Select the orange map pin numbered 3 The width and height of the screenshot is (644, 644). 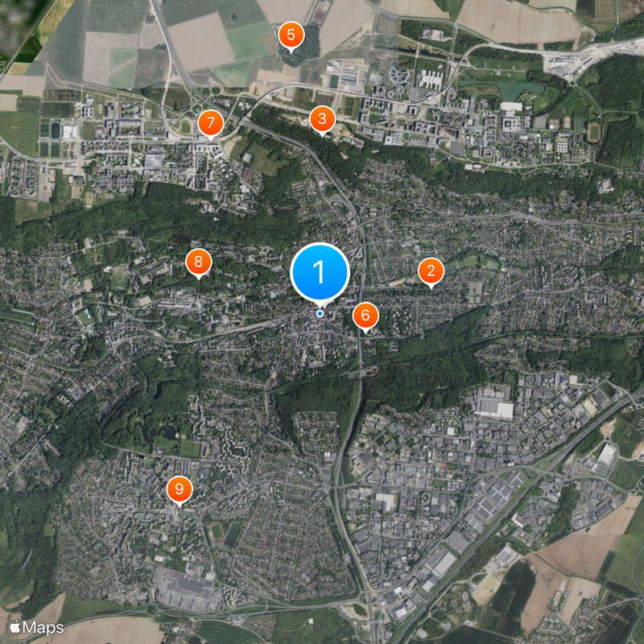tap(323, 119)
